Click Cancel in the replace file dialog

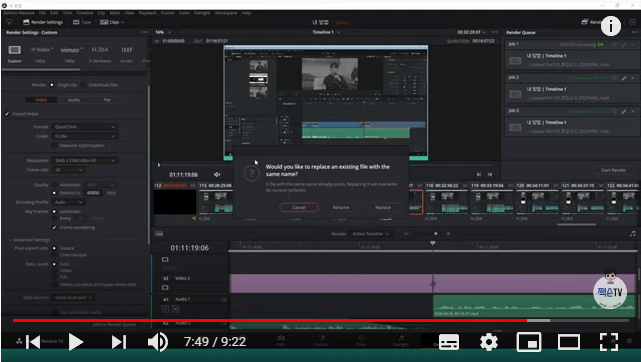[x=299, y=208]
